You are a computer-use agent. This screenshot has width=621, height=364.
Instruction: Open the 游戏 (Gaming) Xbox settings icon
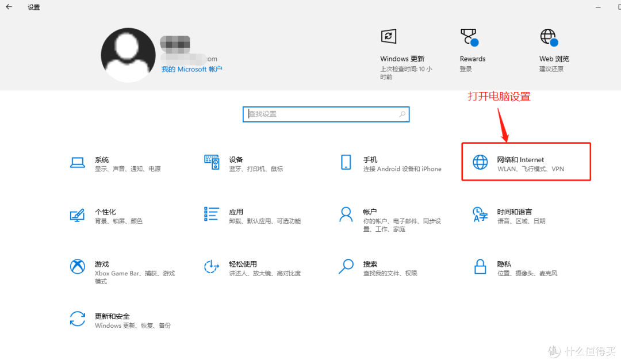click(78, 269)
